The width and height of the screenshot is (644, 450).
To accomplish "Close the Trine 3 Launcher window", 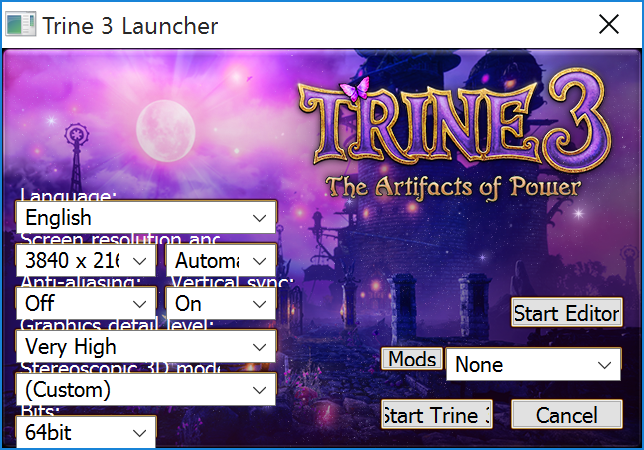I will 609,24.
